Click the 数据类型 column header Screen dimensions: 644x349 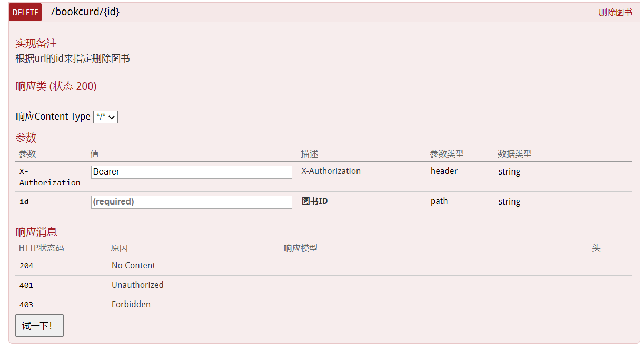tap(515, 154)
